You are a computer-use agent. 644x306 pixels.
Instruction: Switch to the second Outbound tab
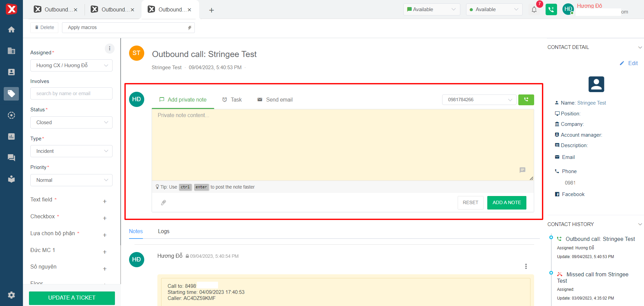click(113, 9)
